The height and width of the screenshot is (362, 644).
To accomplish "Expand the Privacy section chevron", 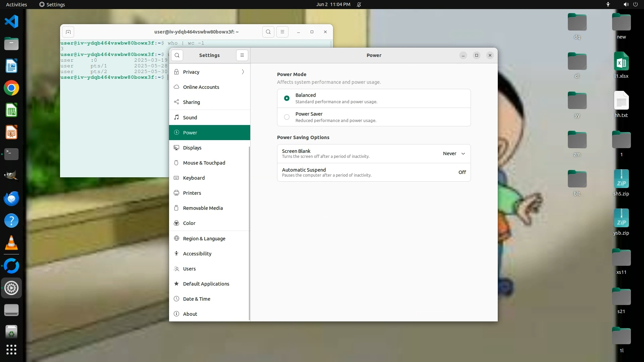I will coord(243,72).
